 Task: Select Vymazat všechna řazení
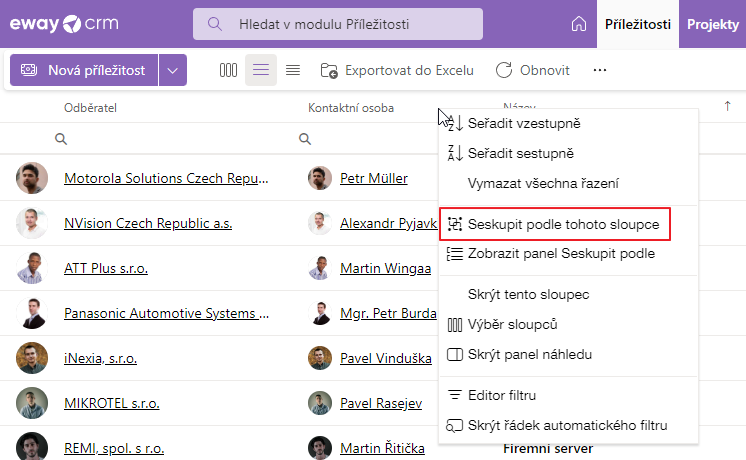click(568, 184)
